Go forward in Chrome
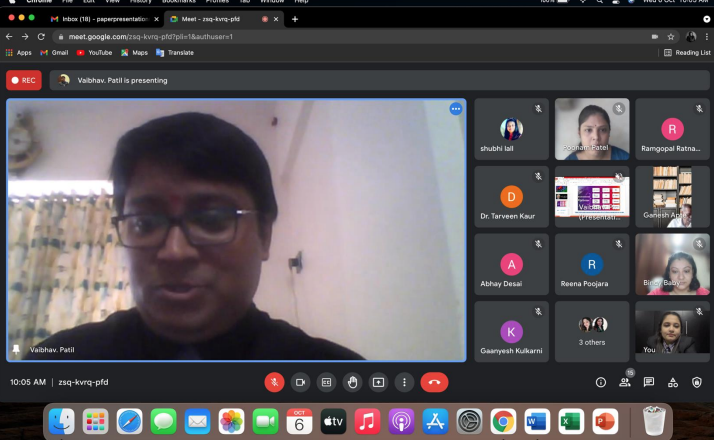Screen dimensions: 714x440 25,36
